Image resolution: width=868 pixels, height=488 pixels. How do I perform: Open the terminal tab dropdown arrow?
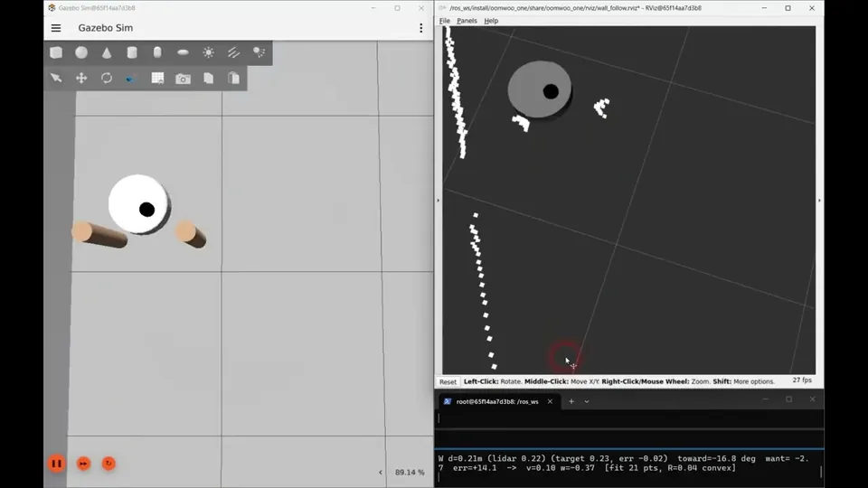pos(586,401)
